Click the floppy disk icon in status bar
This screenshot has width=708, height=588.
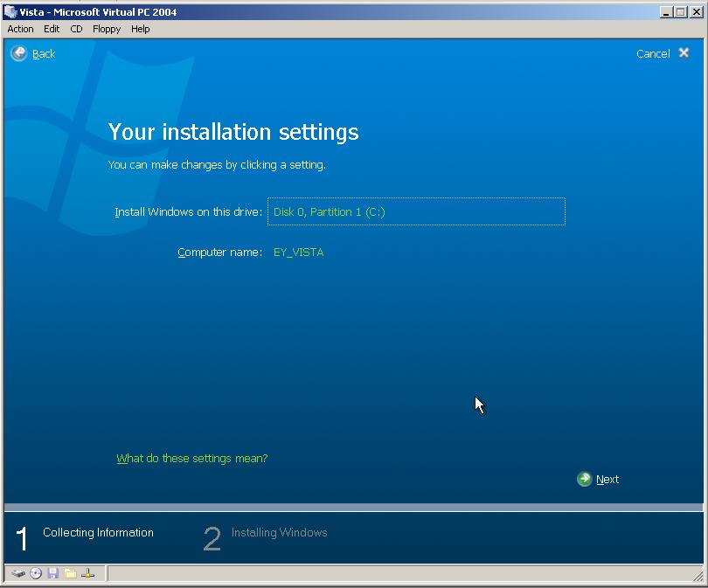click(52, 573)
